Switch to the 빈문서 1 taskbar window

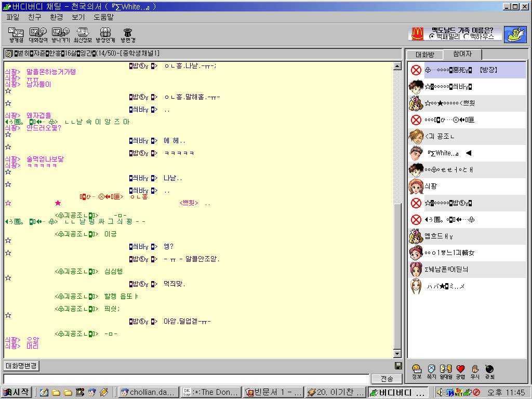point(273,392)
